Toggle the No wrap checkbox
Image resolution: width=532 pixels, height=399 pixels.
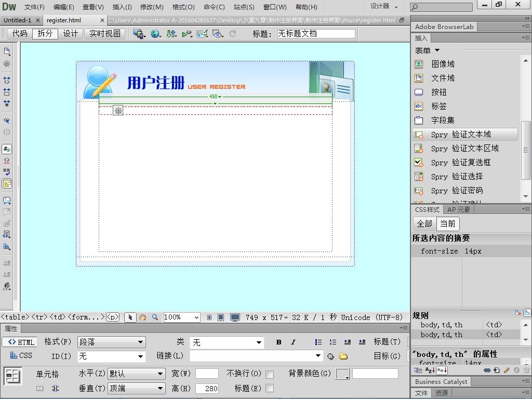pos(270,374)
